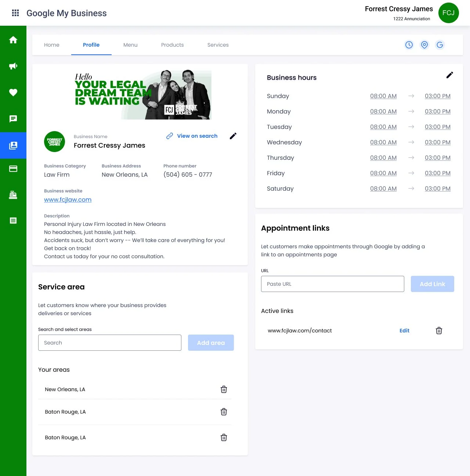This screenshot has width=470, height=476.
Task: Open the chat message icon in sidebar
Action: [x=13, y=119]
